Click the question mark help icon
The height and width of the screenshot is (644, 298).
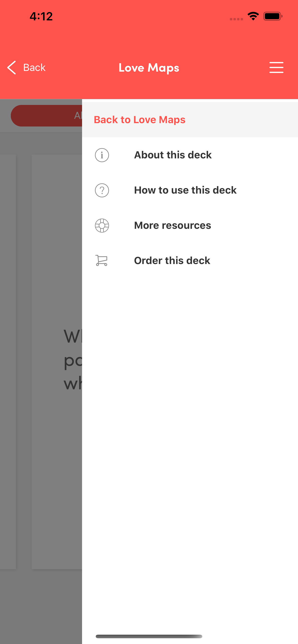pos(102,190)
